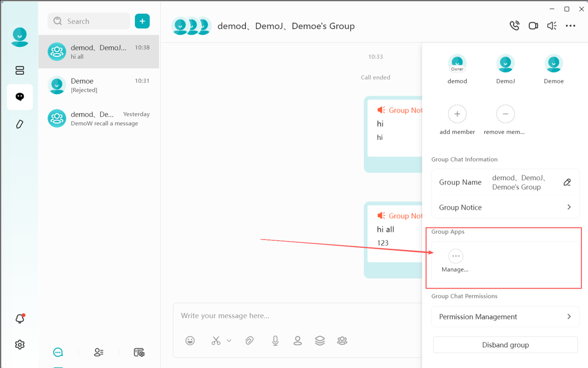Image resolution: width=588 pixels, height=368 pixels.
Task: Click the Search input field
Action: coord(89,21)
